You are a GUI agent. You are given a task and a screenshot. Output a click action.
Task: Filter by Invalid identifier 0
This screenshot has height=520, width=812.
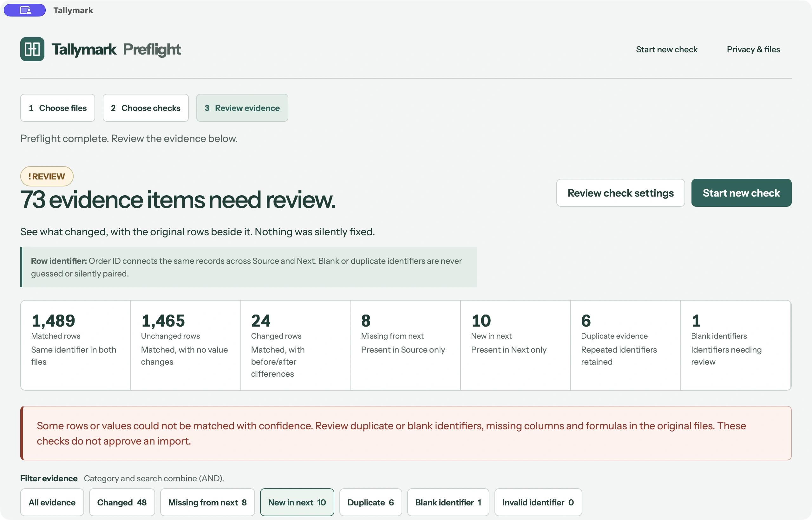[538, 502]
